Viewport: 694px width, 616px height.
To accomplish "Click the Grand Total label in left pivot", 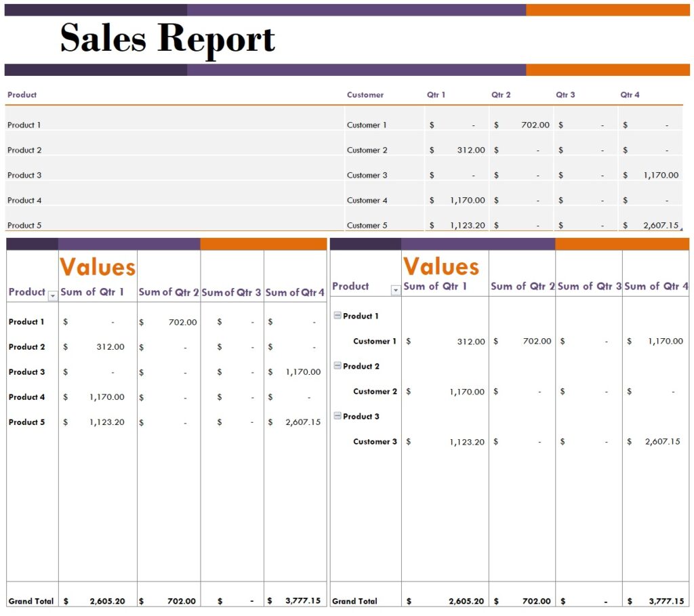I will coord(30,600).
